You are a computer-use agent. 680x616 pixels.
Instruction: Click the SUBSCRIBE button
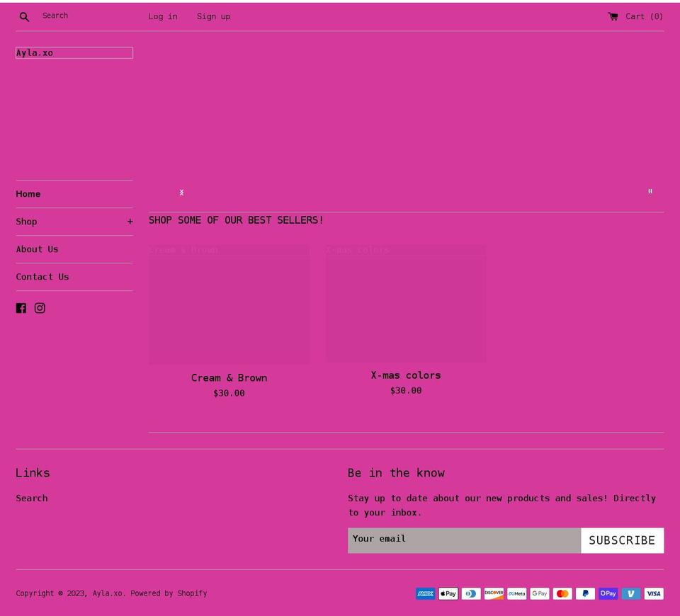(623, 540)
